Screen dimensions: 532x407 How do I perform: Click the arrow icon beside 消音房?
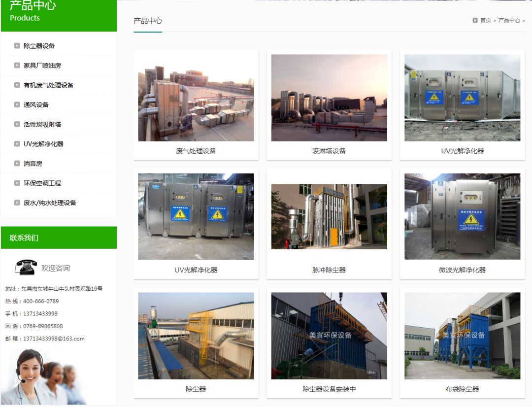[17, 164]
